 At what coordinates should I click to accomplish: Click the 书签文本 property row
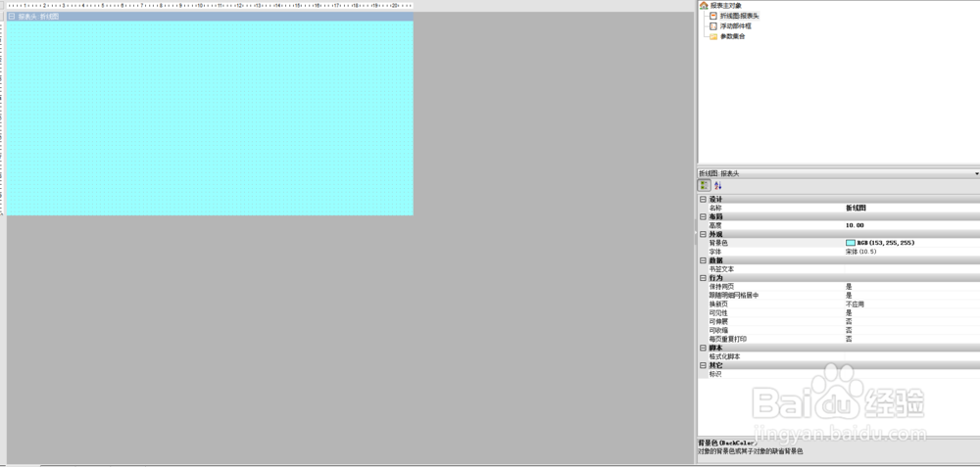point(839,269)
